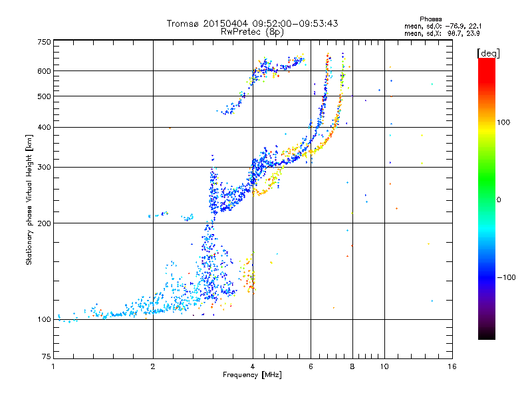Screen dimensions: 532x399
Task: Click the y-axis tick '200'
Action: point(44,223)
